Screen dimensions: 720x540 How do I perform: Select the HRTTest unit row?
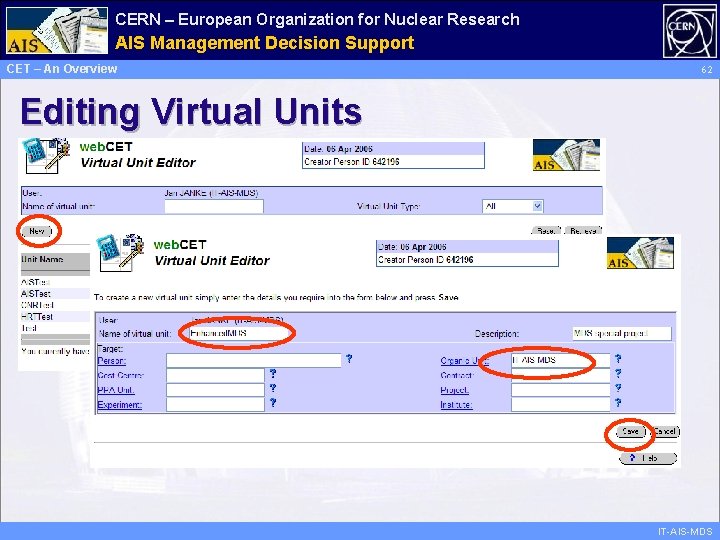click(55, 316)
